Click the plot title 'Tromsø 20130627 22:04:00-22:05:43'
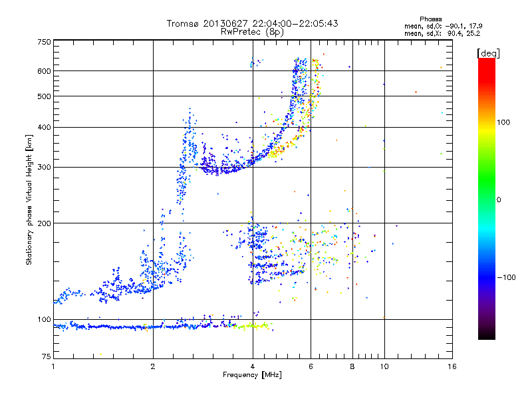The image size is (532, 399). pos(252,23)
